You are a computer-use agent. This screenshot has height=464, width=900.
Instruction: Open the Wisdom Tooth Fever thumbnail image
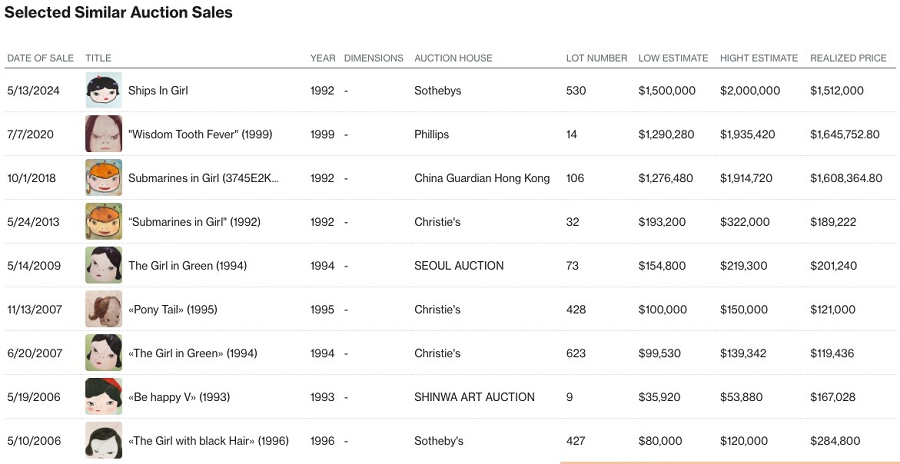103,134
